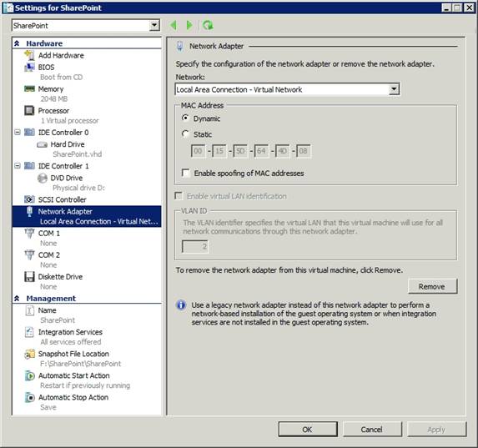This screenshot has width=478, height=448.
Task: Select the BIOS chip icon
Action: pos(29,67)
